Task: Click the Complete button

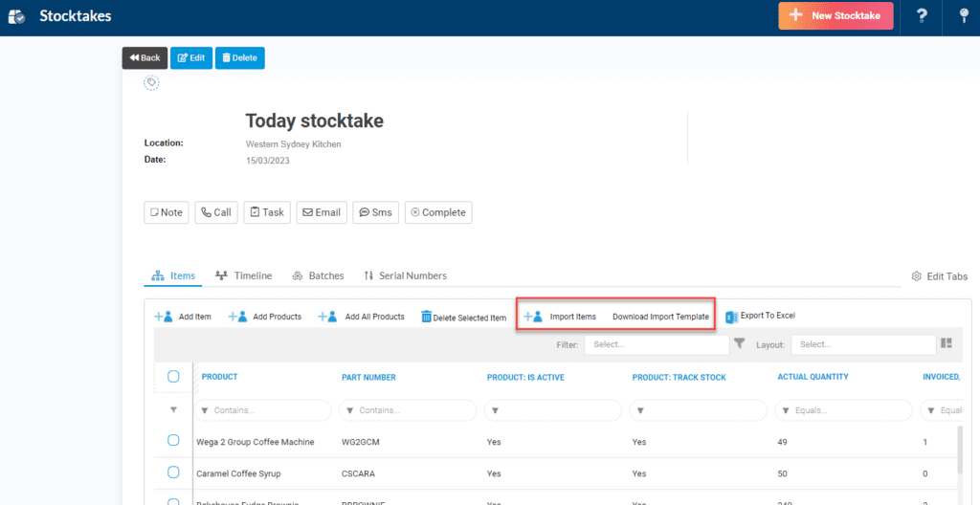Action: (438, 212)
